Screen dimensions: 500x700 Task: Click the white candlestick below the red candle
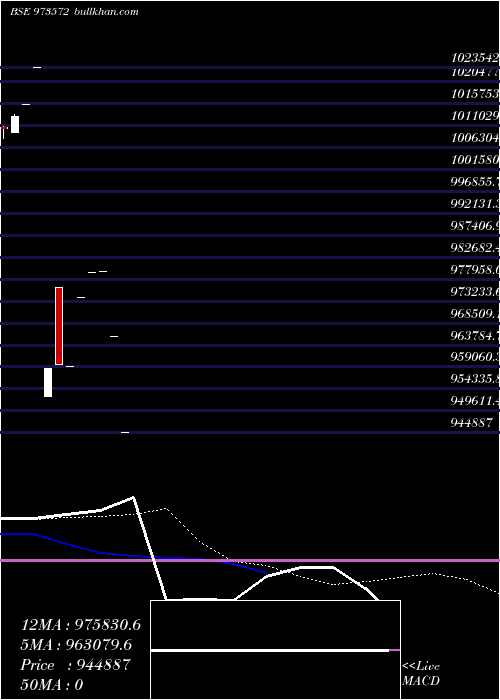click(48, 382)
